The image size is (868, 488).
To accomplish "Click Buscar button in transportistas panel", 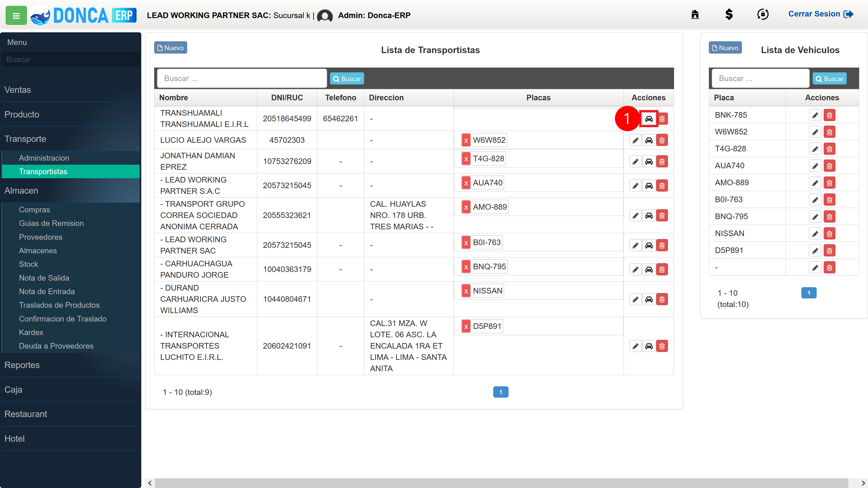I will [347, 79].
